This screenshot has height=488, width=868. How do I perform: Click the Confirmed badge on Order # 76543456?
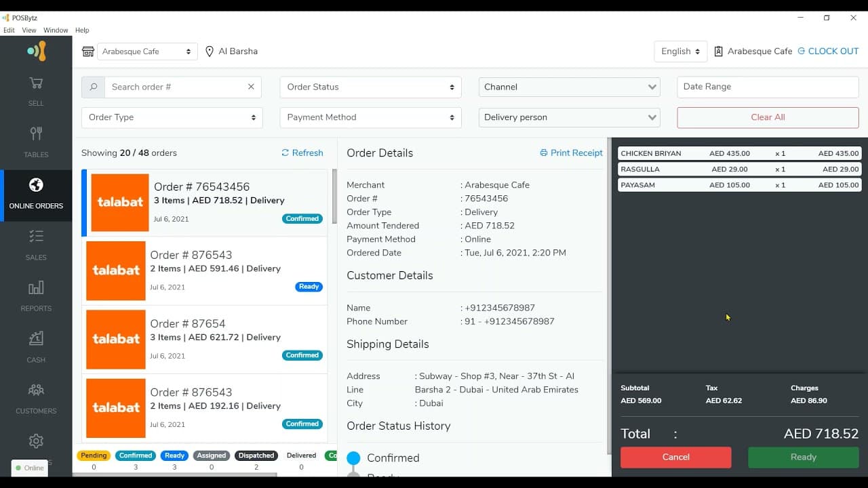click(302, 219)
